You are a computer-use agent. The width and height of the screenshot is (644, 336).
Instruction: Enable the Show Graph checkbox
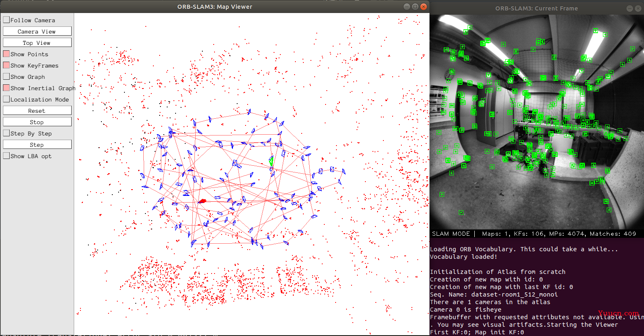tap(6, 77)
